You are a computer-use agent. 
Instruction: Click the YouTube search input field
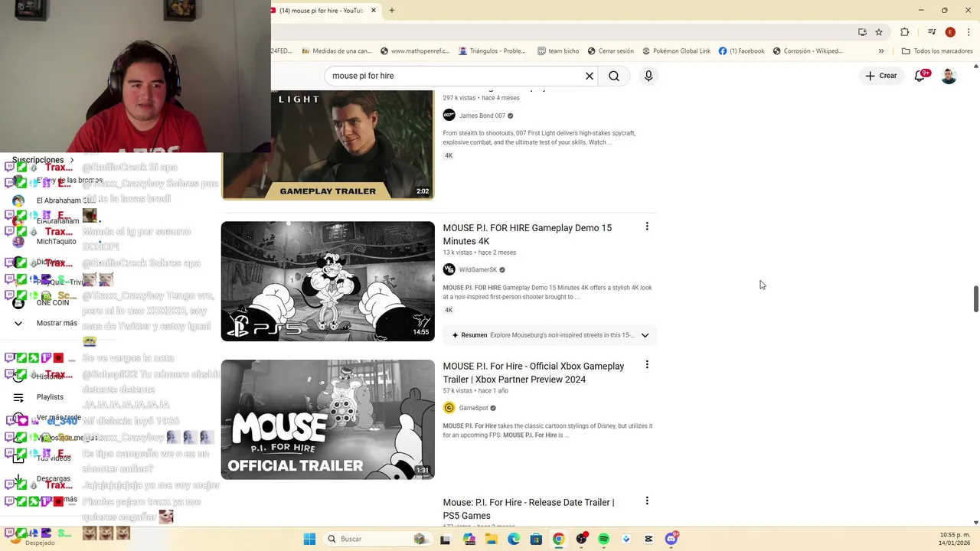point(456,76)
